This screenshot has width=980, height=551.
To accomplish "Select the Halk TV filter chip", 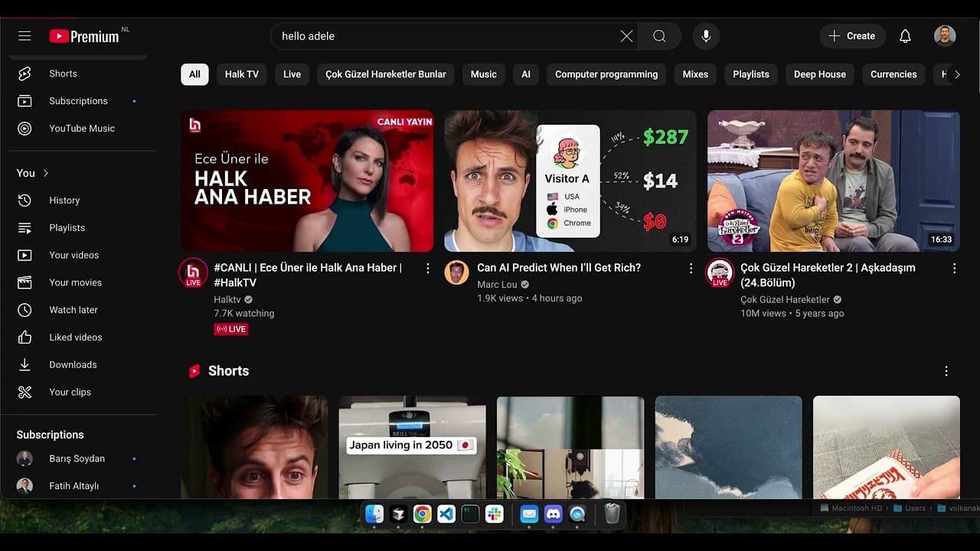I will coord(242,74).
